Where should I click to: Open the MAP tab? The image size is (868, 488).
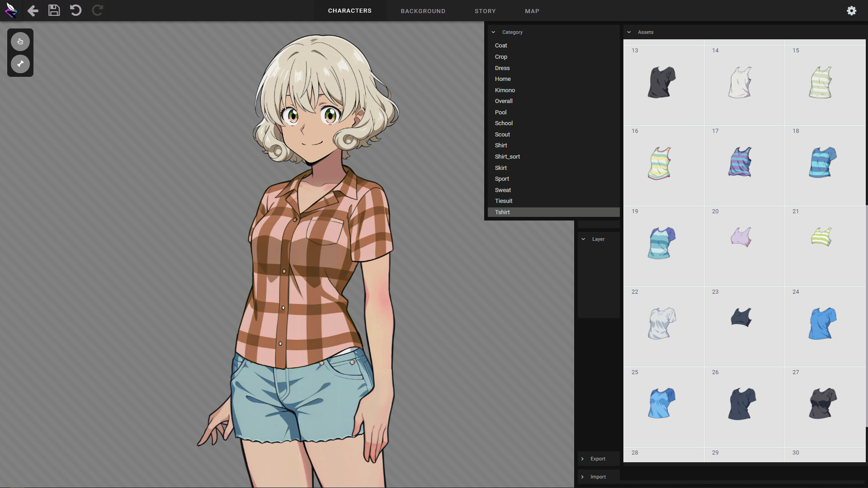pyautogui.click(x=532, y=11)
